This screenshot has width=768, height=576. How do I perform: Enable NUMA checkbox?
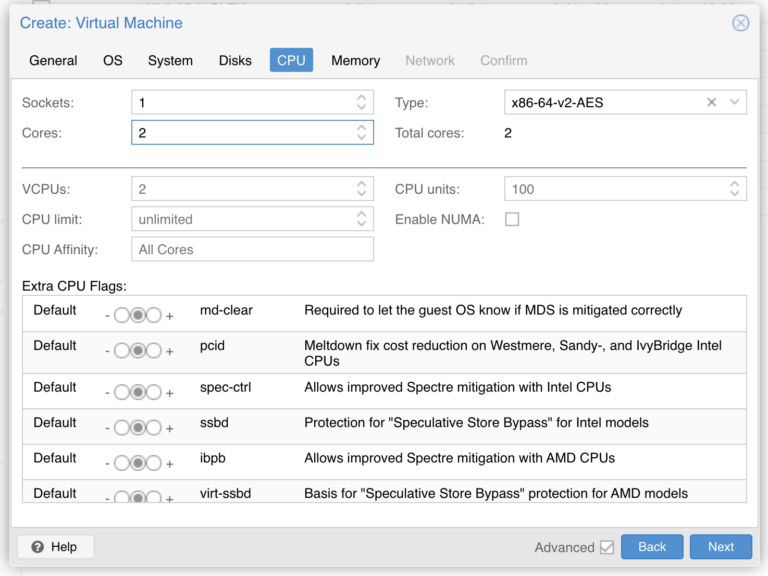(x=512, y=219)
